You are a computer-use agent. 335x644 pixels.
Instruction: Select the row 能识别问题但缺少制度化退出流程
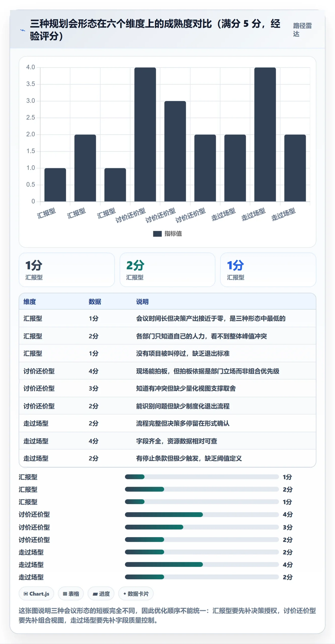click(x=167, y=406)
